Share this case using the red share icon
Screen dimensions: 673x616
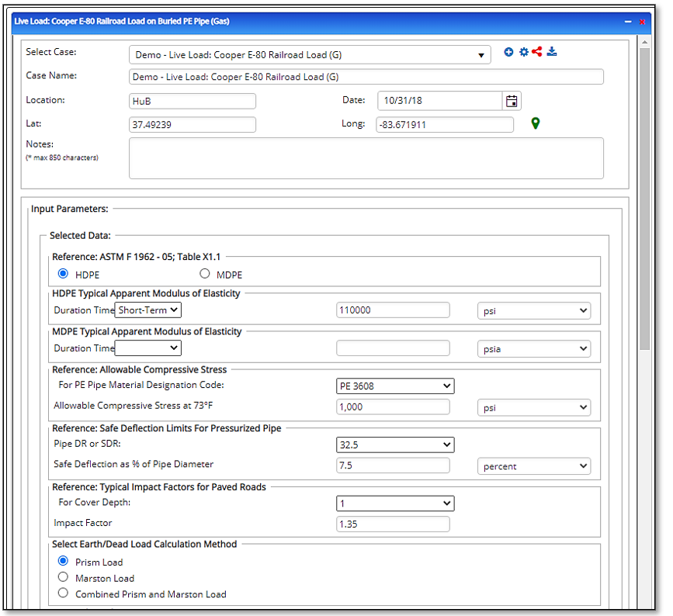click(536, 51)
